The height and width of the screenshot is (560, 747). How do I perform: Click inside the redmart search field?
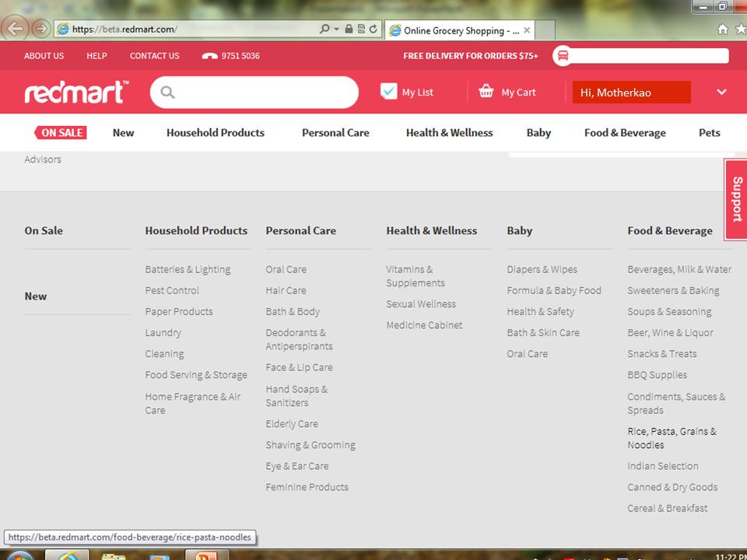tap(254, 92)
